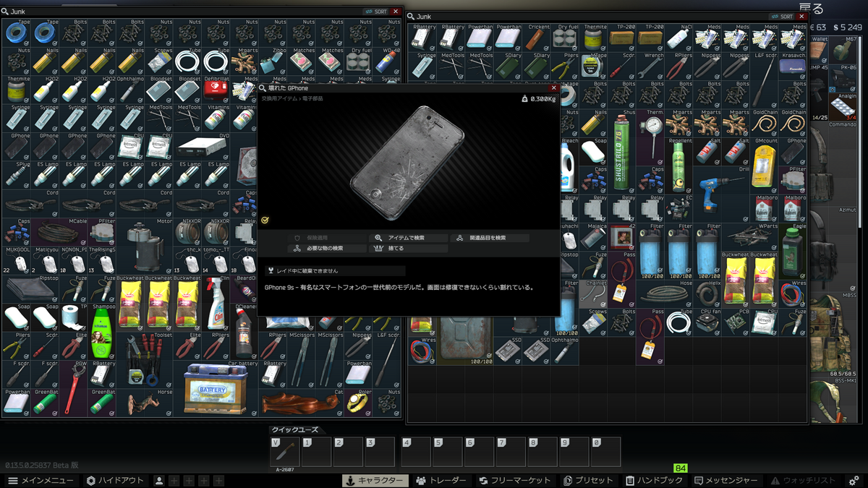The image size is (868, 488).
Task: Select the PCB circuit board item
Action: click(x=736, y=322)
